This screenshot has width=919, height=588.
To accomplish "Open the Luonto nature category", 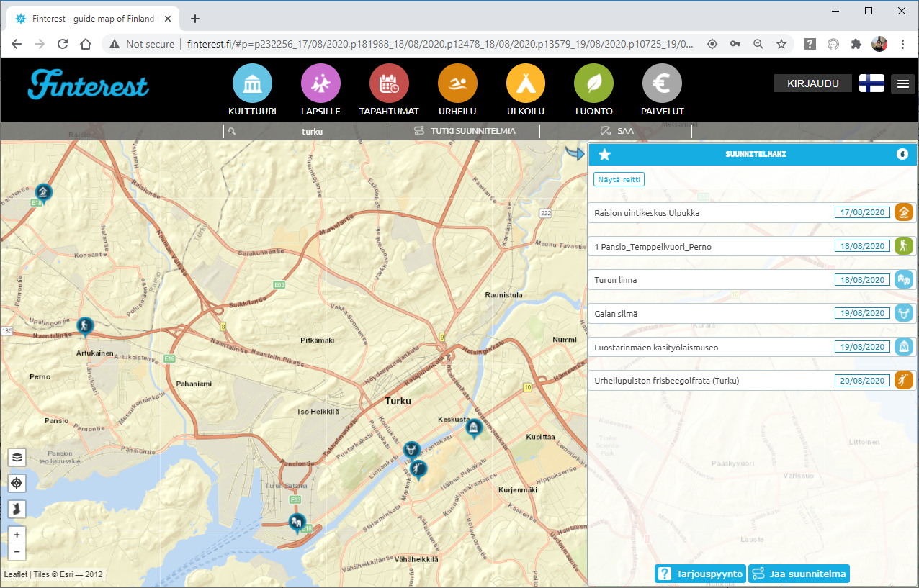I will [x=593, y=83].
